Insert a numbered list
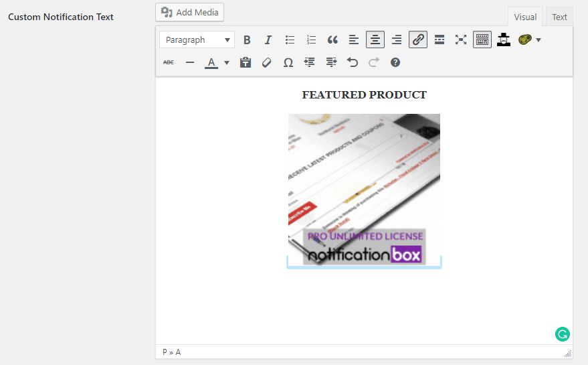 coord(311,40)
